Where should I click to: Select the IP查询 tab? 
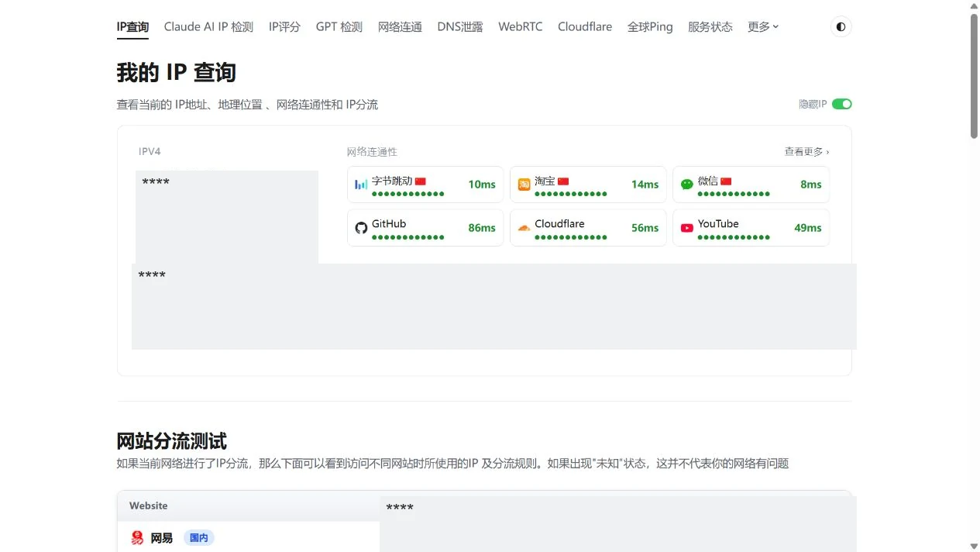point(132,26)
